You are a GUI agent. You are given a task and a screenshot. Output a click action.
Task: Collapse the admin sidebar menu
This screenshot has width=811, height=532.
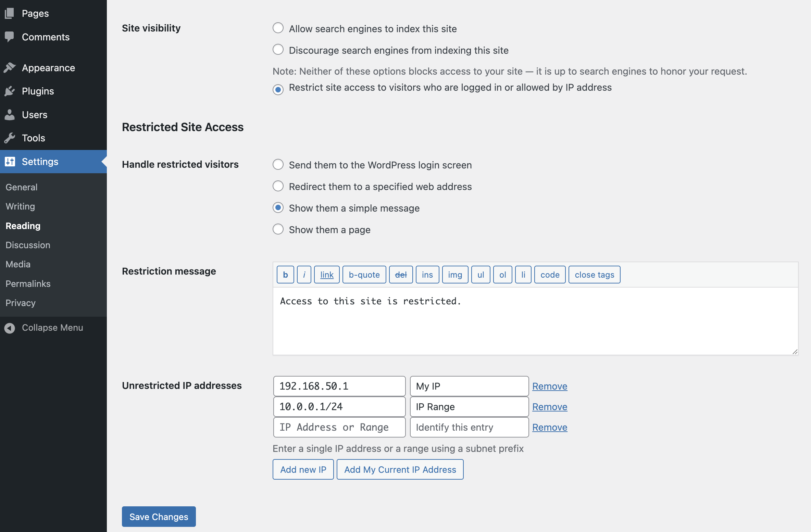52,328
